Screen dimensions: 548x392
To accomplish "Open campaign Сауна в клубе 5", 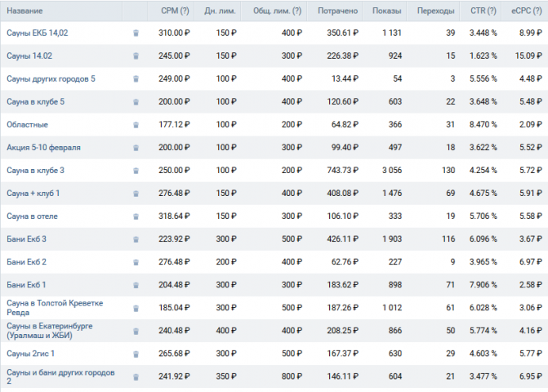I will (x=35, y=101).
